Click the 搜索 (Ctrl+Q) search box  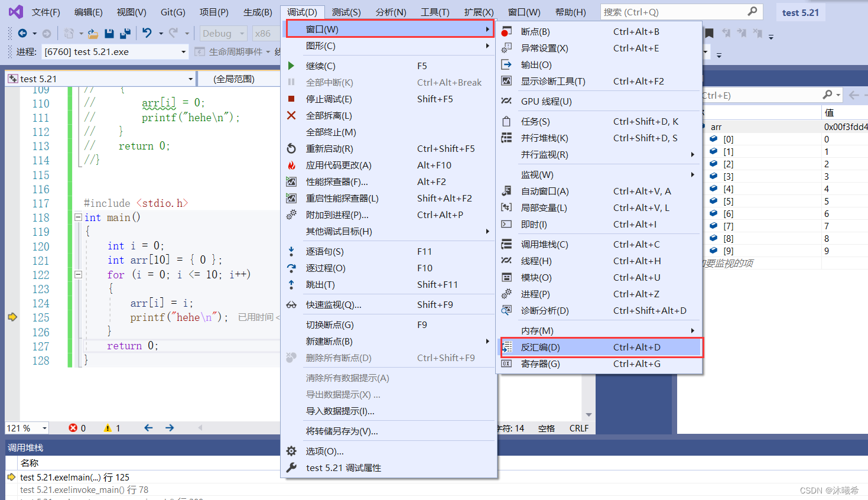[681, 11]
